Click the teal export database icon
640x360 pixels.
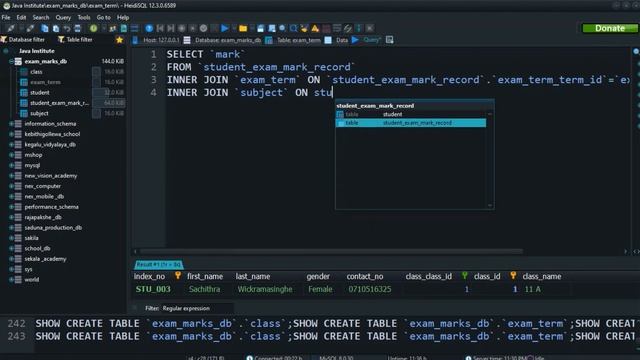click(124, 28)
